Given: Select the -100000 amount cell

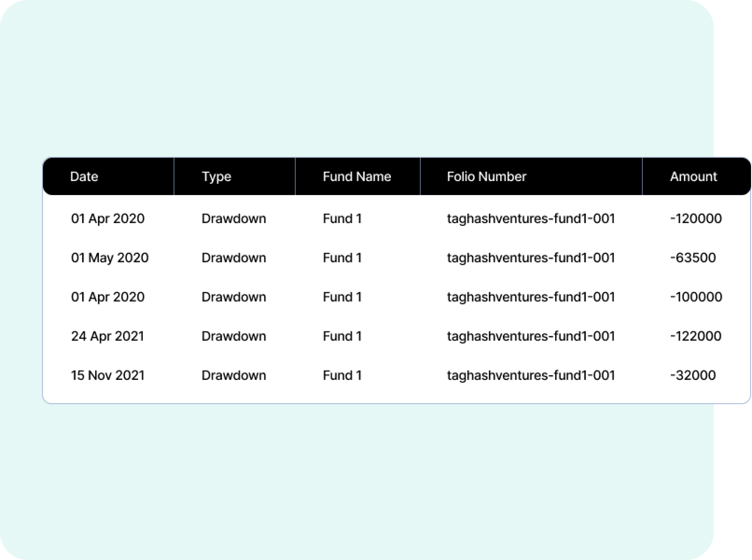Looking at the screenshot, I should coord(696,297).
